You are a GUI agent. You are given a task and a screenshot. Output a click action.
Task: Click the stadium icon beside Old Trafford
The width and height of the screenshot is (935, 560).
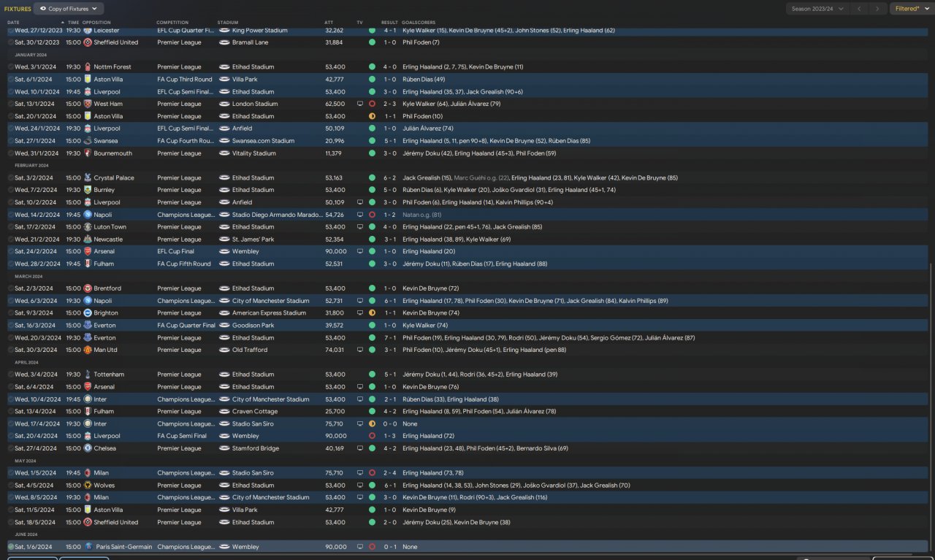[225, 350]
